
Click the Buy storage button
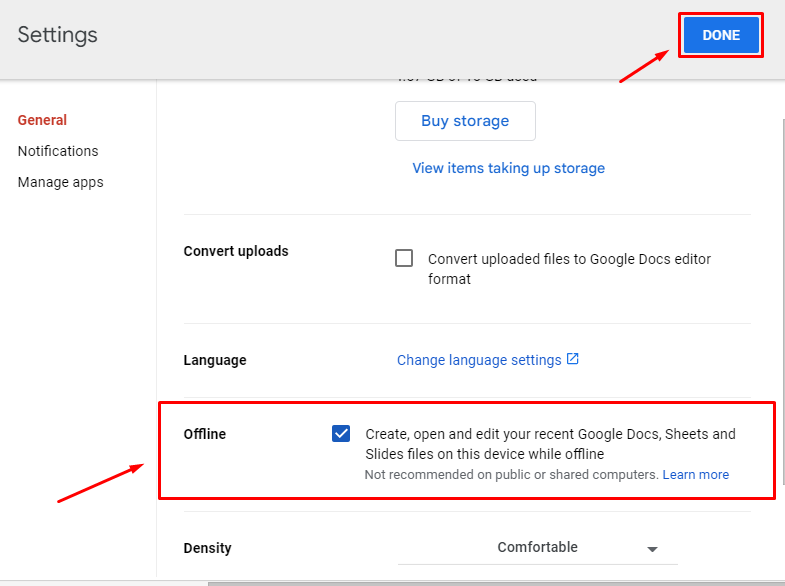coord(465,121)
